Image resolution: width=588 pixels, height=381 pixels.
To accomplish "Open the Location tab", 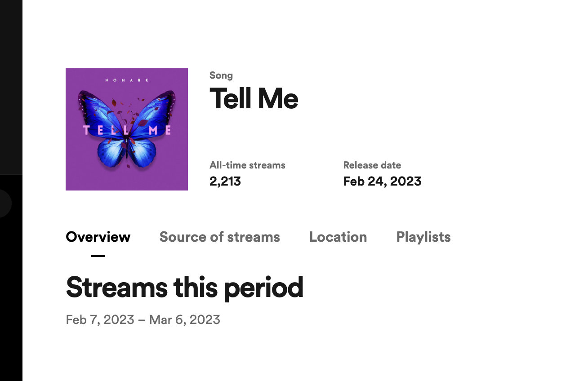I will (x=338, y=237).
